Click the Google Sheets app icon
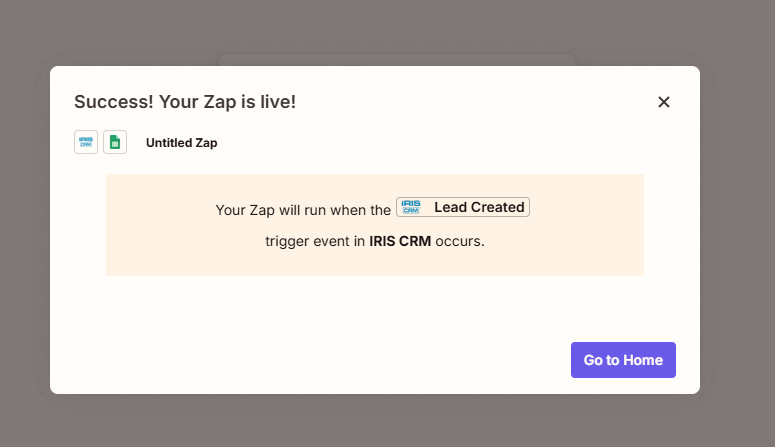Image resolution: width=775 pixels, height=447 pixels. (115, 142)
